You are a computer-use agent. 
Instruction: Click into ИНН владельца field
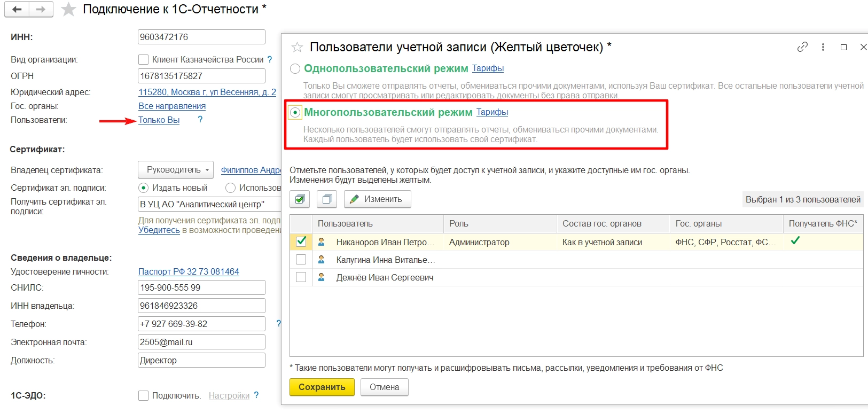[x=201, y=306]
